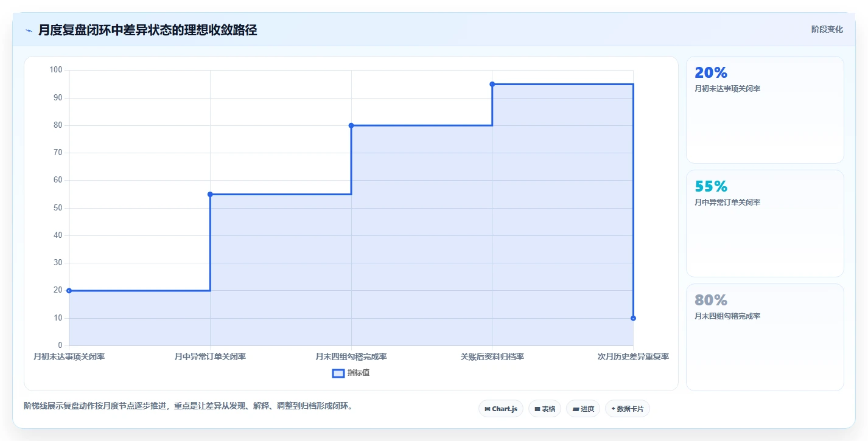
Task: Click the final data point at value 10
Action: 633,318
